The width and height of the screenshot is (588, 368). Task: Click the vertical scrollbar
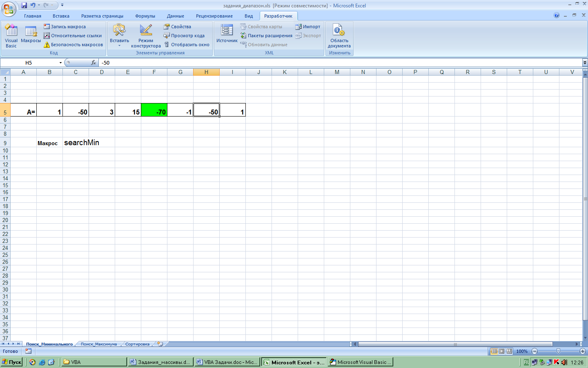tap(585, 199)
